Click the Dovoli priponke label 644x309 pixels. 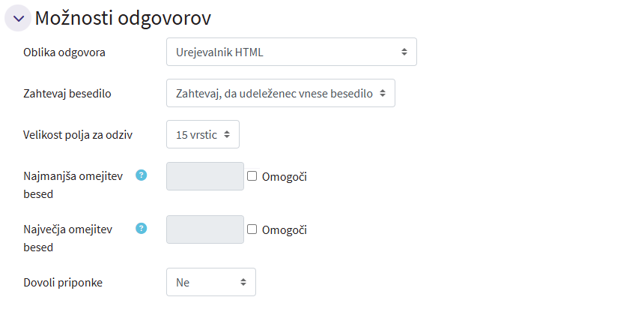pyautogui.click(x=64, y=283)
